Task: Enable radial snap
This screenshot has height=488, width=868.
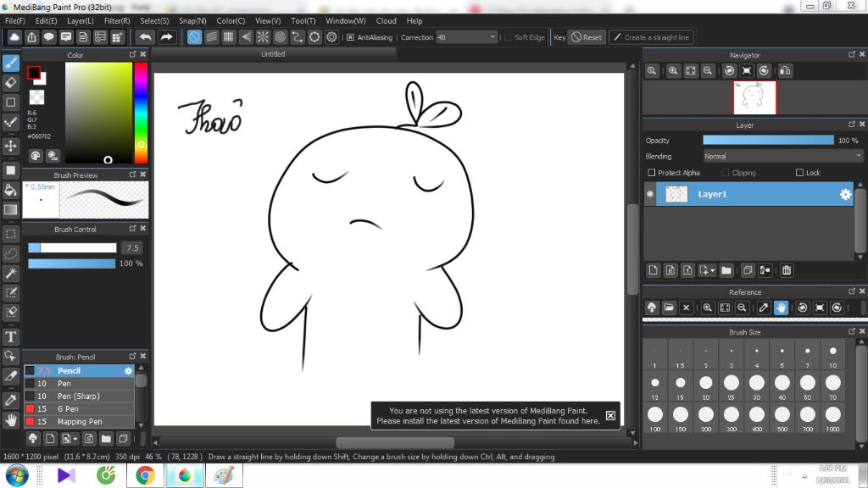Action: click(x=263, y=37)
